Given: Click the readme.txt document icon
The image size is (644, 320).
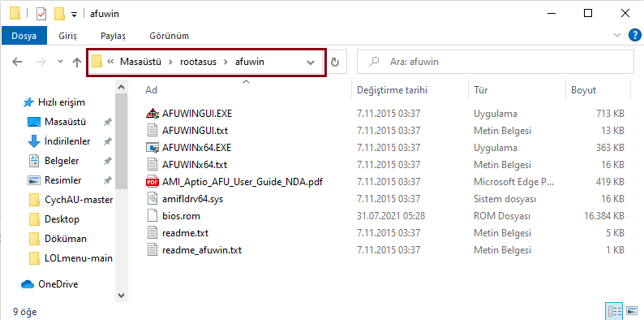Looking at the screenshot, I should click(152, 233).
